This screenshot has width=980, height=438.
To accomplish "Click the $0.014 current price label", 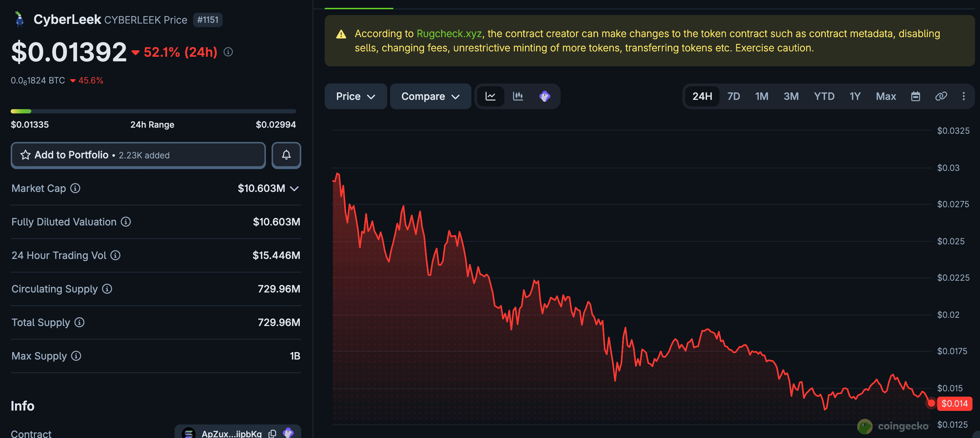I will [954, 403].
